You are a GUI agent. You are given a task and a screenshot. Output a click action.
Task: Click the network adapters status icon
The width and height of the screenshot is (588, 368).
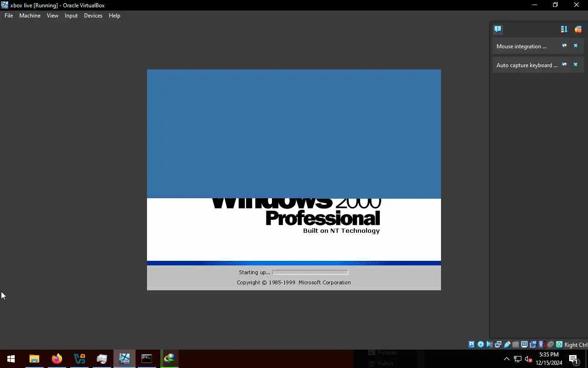tap(498, 345)
